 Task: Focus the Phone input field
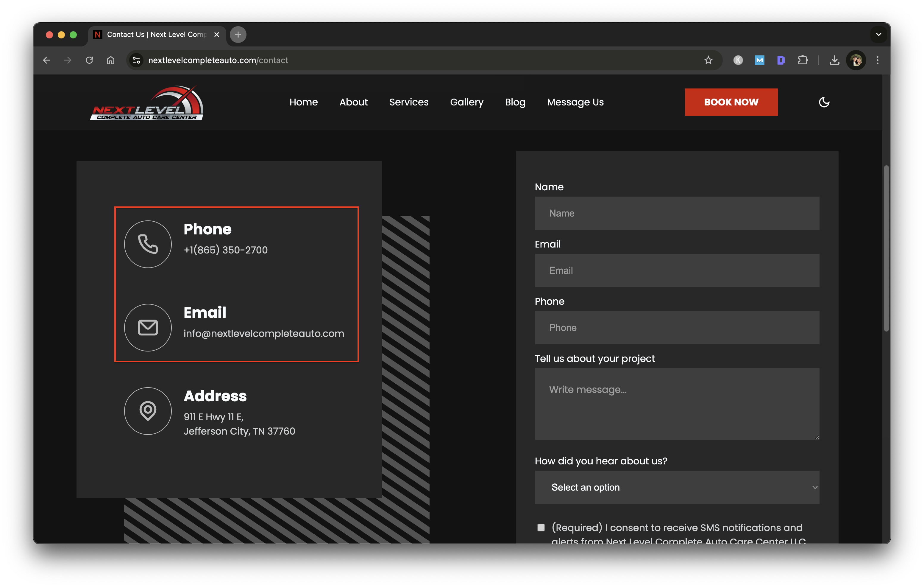coord(677,328)
